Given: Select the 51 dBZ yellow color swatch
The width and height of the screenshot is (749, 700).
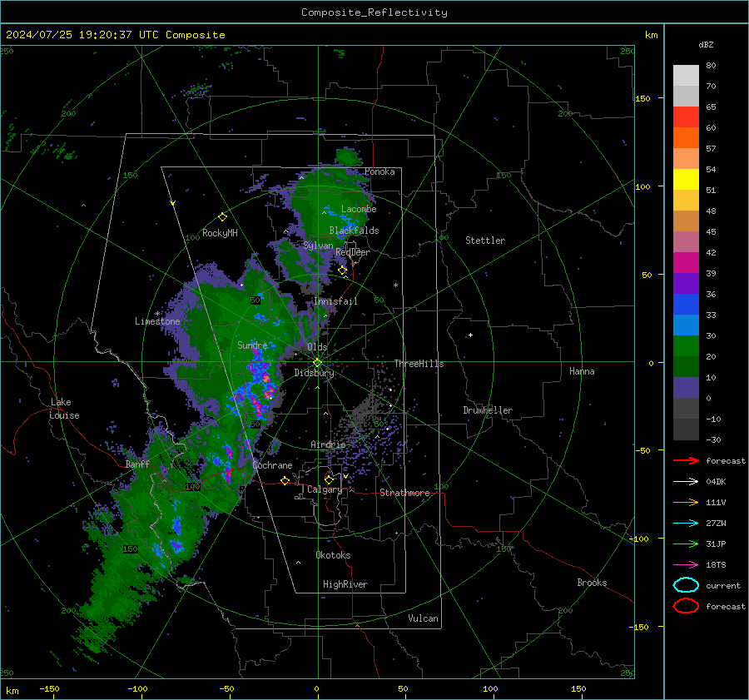Looking at the screenshot, I should [686, 179].
